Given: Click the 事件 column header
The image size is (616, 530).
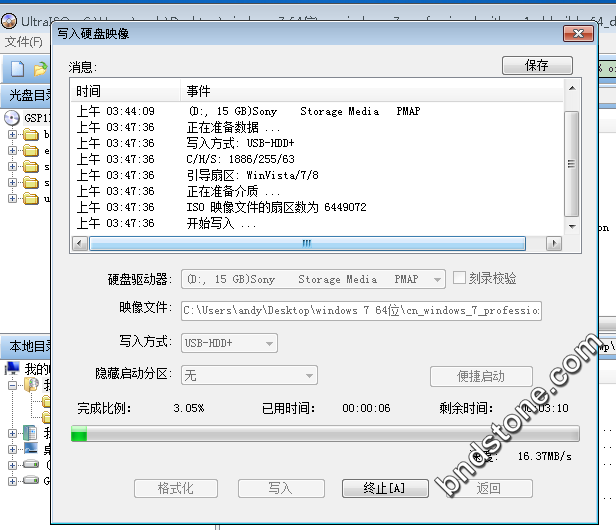Looking at the screenshot, I should [x=372, y=91].
